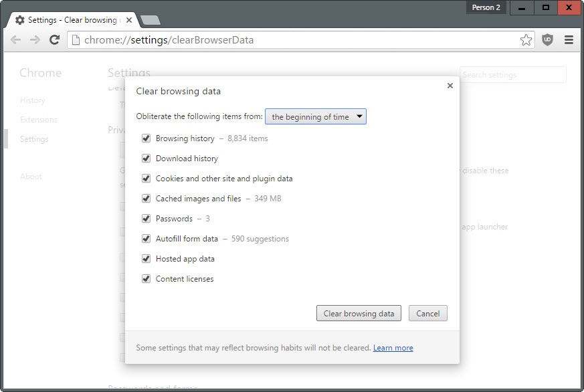The height and width of the screenshot is (392, 584).
Task: Dismiss the dialog with Cancel
Action: pos(427,313)
